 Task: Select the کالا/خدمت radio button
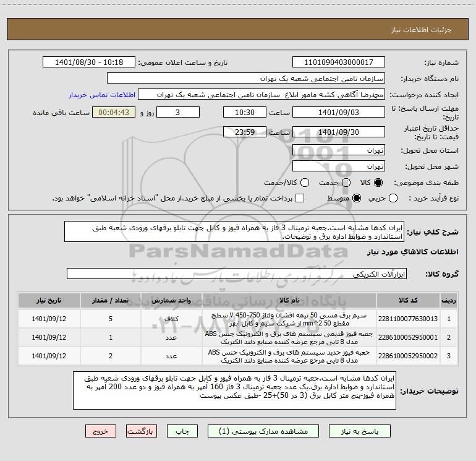point(305,183)
